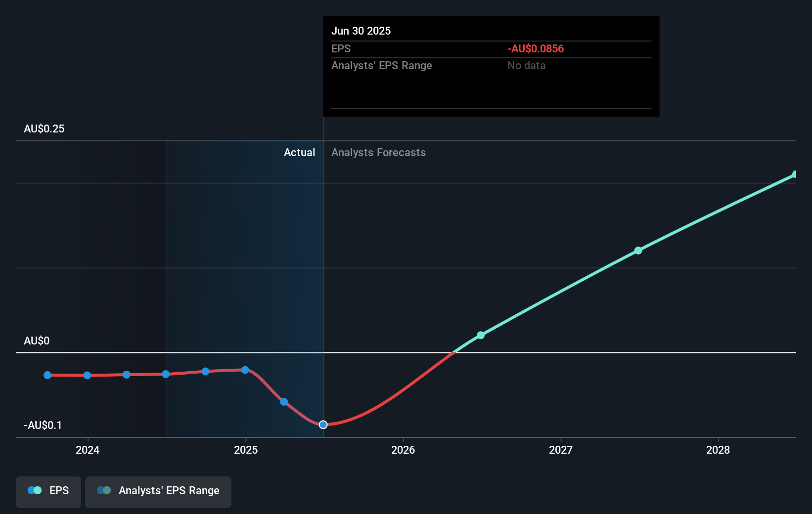The image size is (812, 514).
Task: Click the Analysts' EPS Range legend icon
Action: coord(104,490)
